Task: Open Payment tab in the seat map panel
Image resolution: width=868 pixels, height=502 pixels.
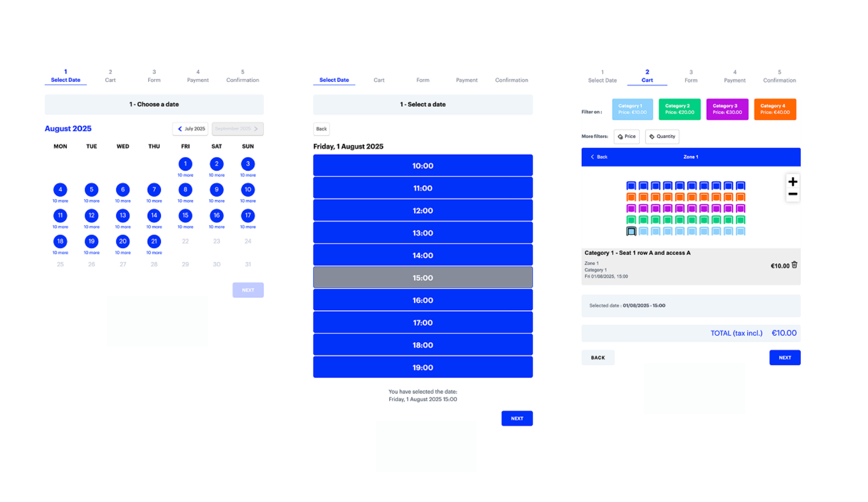Action: tap(735, 77)
